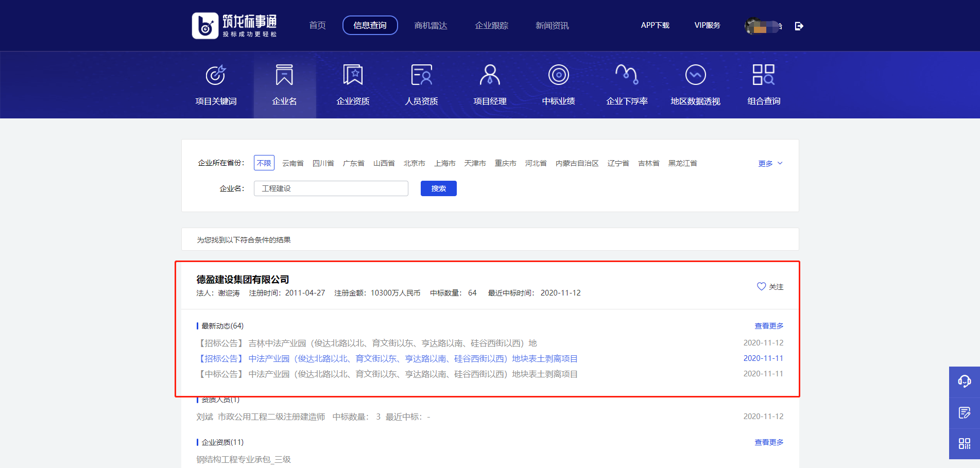
Task: Open the feedback icon in the sidebar
Action: [965, 412]
